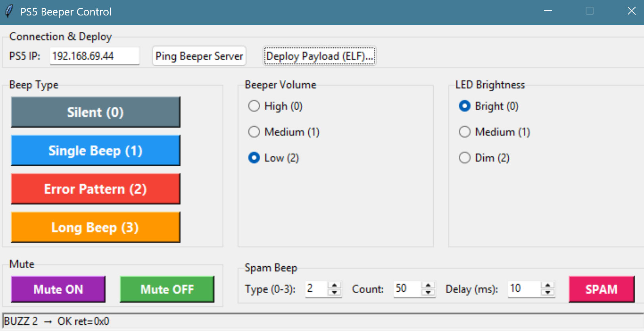This screenshot has width=644, height=331.
Task: Click the spam Count value field
Action: 408,289
